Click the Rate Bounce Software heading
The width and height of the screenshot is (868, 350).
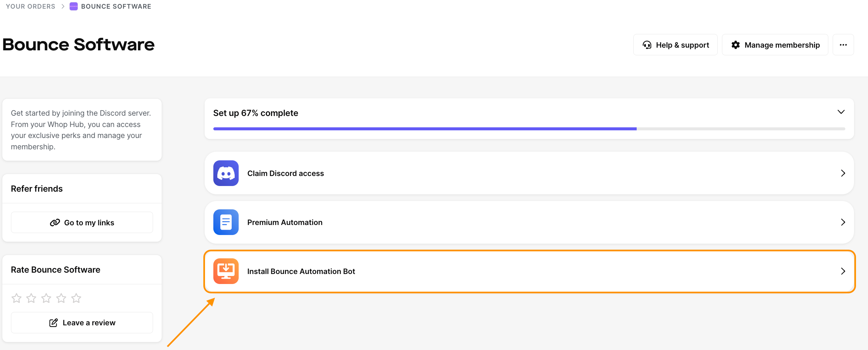56,270
